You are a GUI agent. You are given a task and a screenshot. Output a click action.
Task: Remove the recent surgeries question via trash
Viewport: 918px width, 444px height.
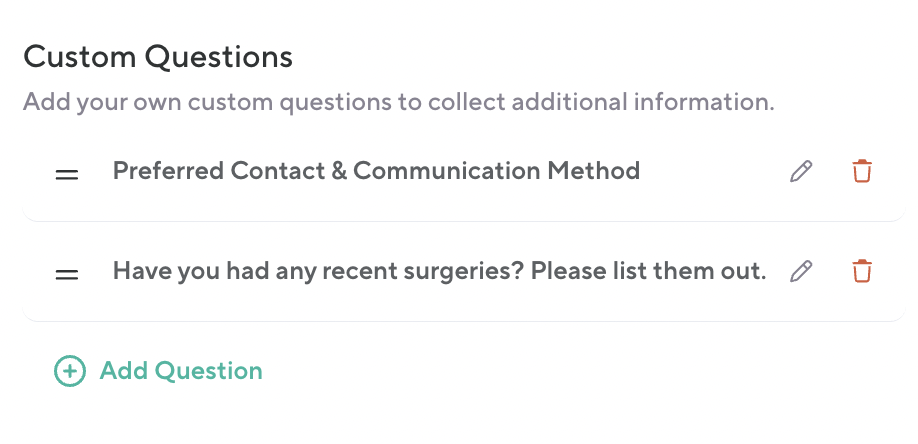tap(861, 271)
